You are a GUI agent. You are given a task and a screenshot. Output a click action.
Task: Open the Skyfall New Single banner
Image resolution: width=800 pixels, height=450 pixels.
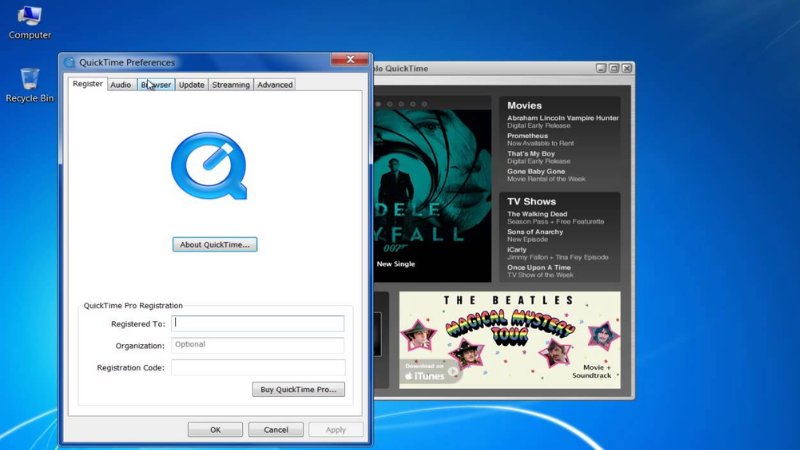[x=433, y=195]
